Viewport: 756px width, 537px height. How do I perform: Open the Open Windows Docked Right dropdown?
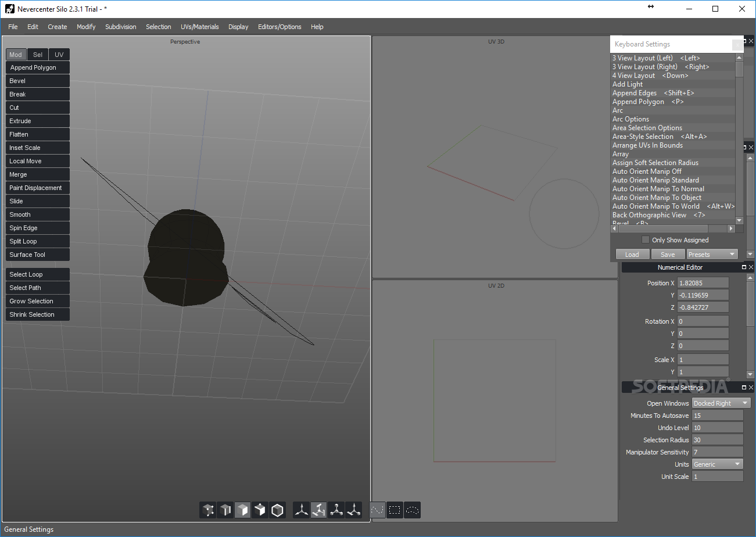[721, 403]
